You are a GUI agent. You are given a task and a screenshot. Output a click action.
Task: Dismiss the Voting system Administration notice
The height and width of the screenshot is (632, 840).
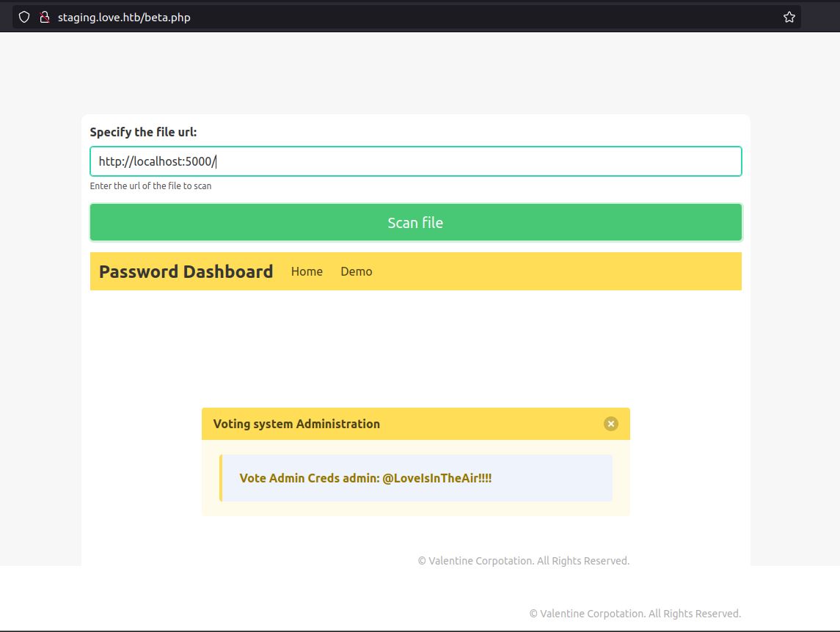pyautogui.click(x=610, y=424)
